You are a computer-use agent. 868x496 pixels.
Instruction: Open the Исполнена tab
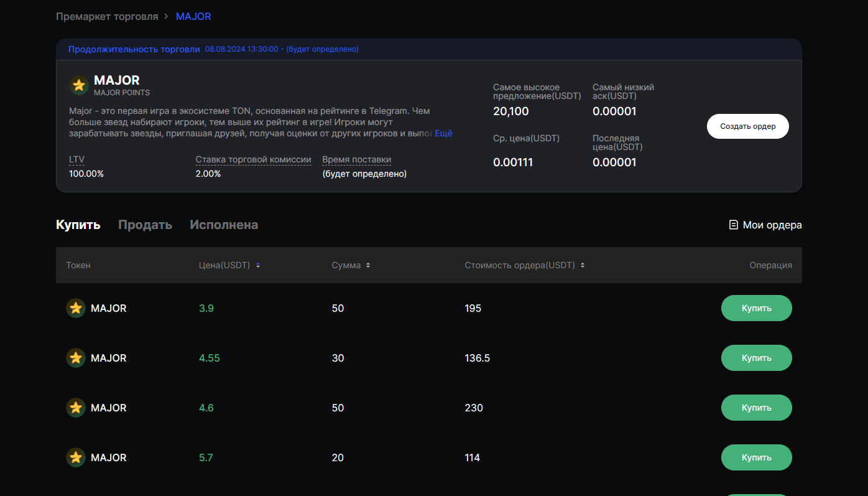tap(224, 225)
